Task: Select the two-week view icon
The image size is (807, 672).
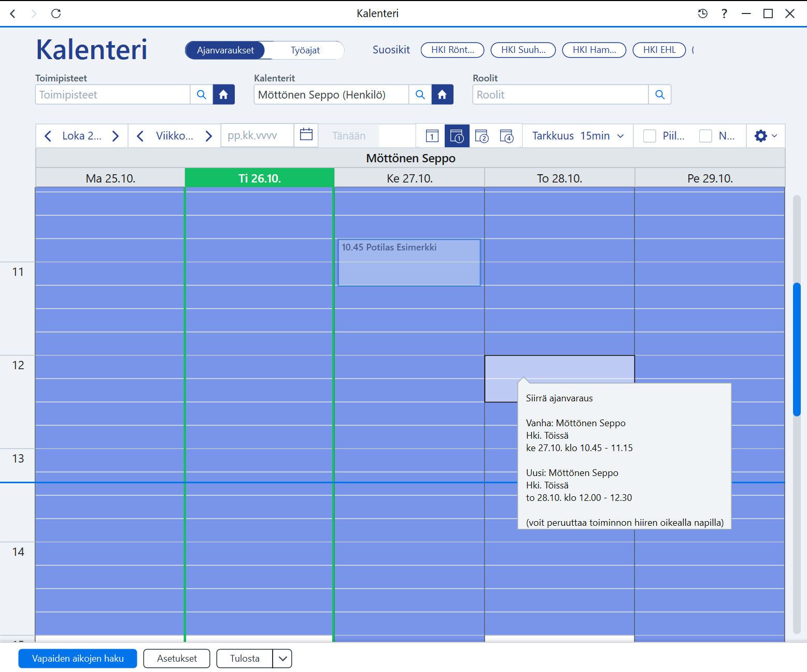Action: [x=482, y=136]
